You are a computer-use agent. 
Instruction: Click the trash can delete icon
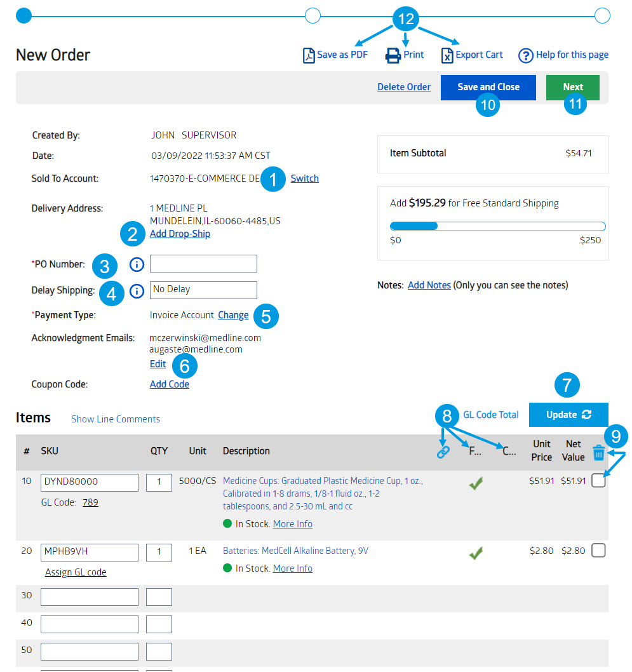(598, 452)
